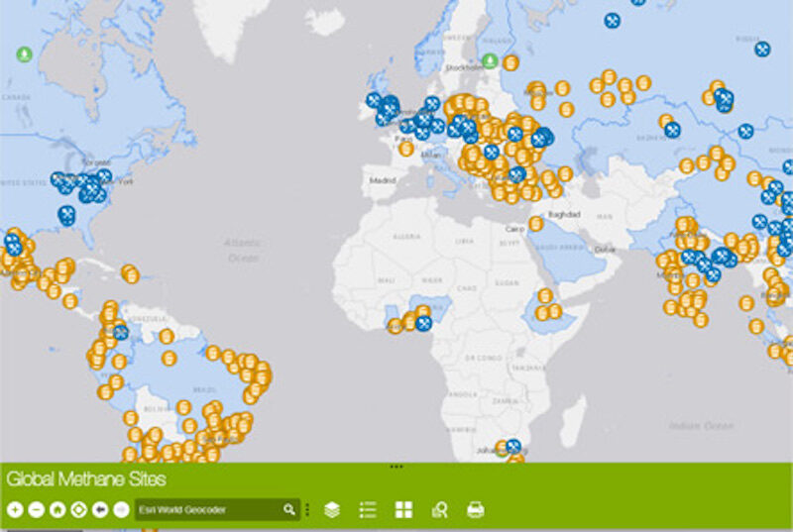Zoom out with the minus button

pyautogui.click(x=37, y=510)
